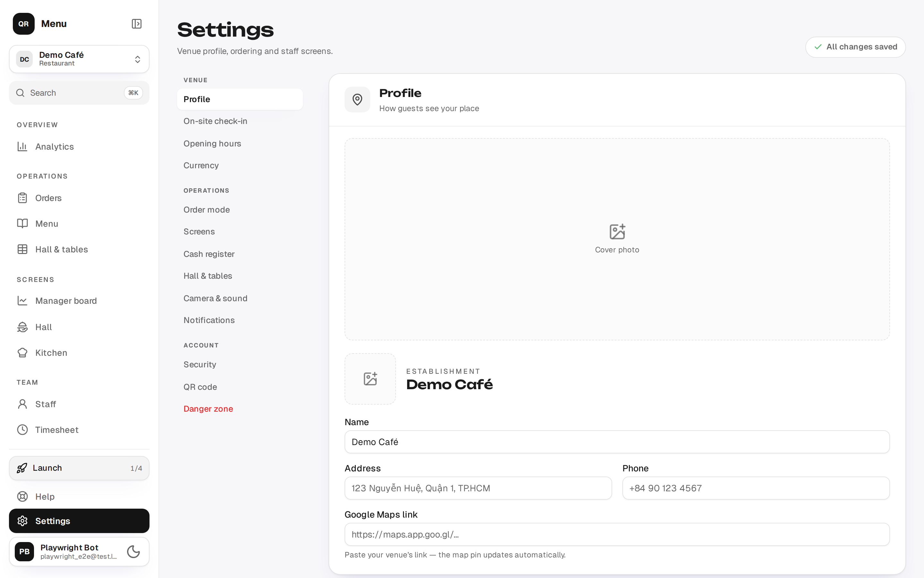Upload the establishment logo image
Image resolution: width=924 pixels, height=578 pixels.
370,379
